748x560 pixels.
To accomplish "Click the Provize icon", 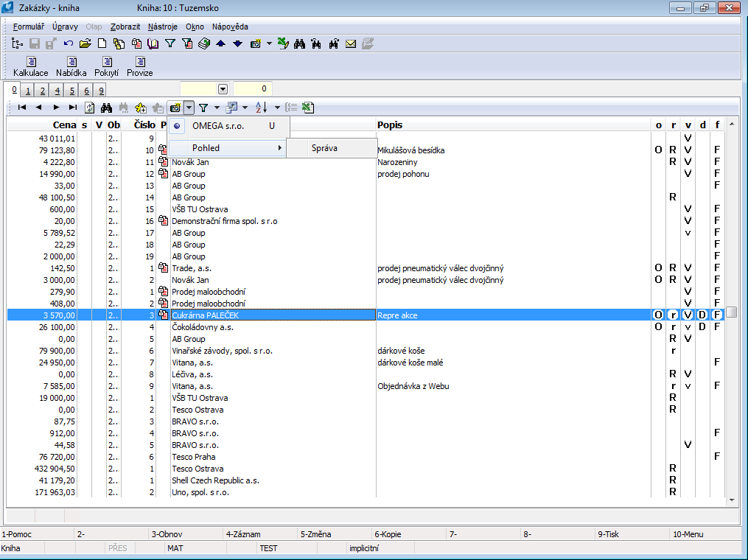I will pos(139,63).
